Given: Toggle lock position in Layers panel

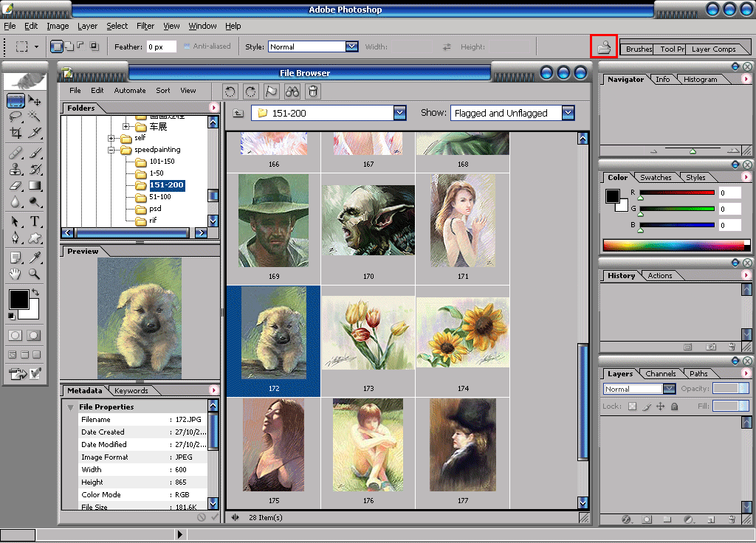Looking at the screenshot, I should (x=661, y=407).
